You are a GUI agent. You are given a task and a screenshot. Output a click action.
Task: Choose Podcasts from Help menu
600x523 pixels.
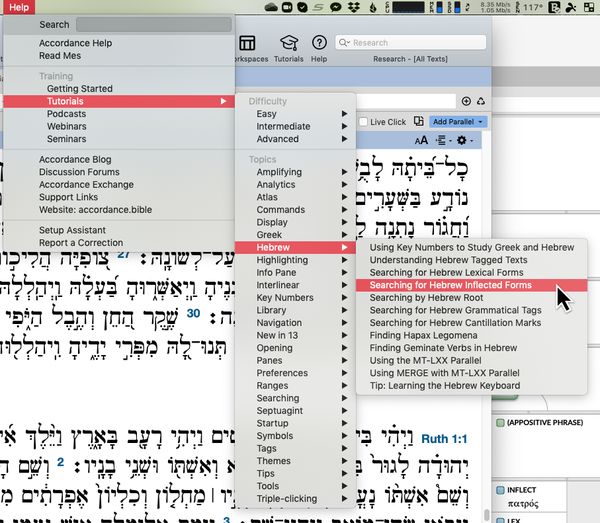[119, 114]
